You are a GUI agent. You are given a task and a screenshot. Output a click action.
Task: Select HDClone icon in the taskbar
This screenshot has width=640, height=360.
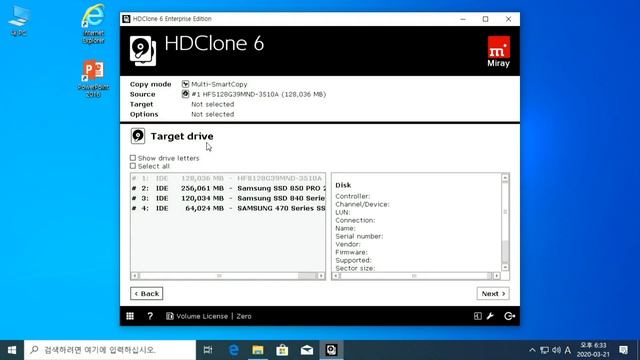[x=331, y=350]
